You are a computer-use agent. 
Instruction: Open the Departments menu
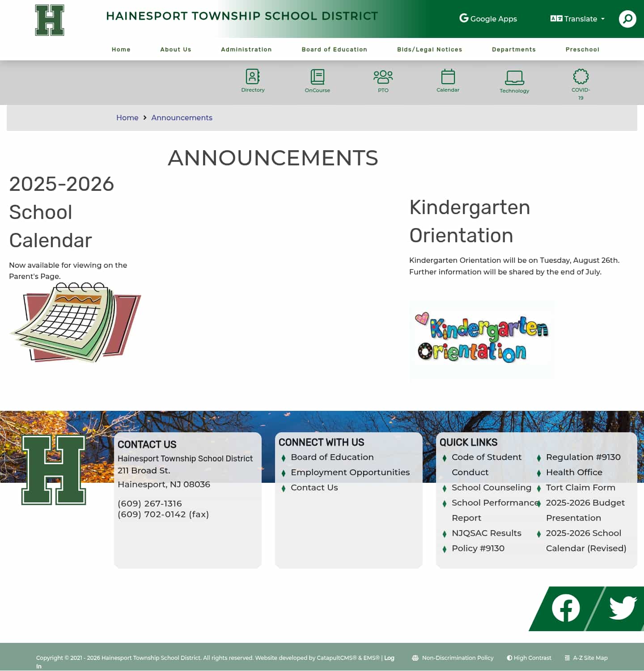click(x=514, y=50)
